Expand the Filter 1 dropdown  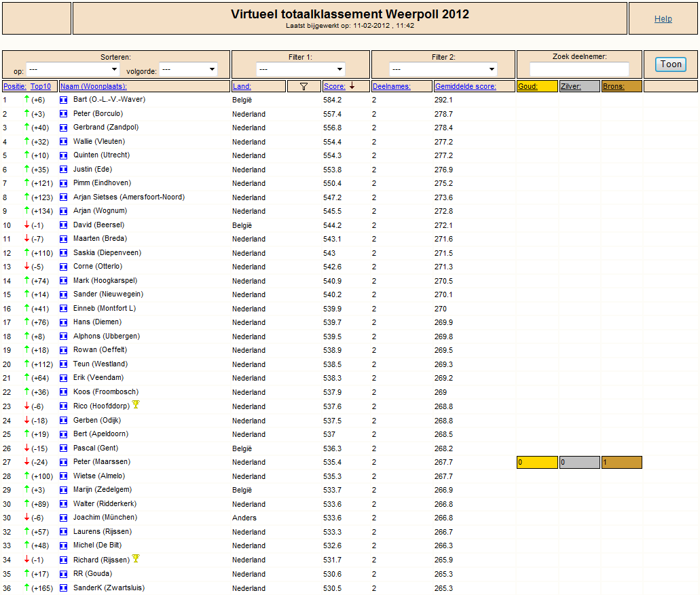[x=301, y=69]
